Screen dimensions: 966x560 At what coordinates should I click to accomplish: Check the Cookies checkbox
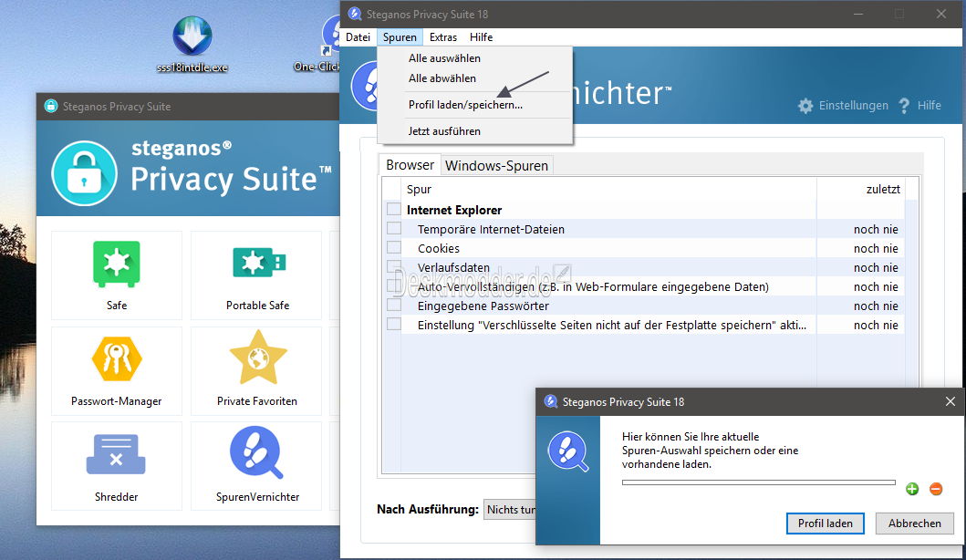394,248
